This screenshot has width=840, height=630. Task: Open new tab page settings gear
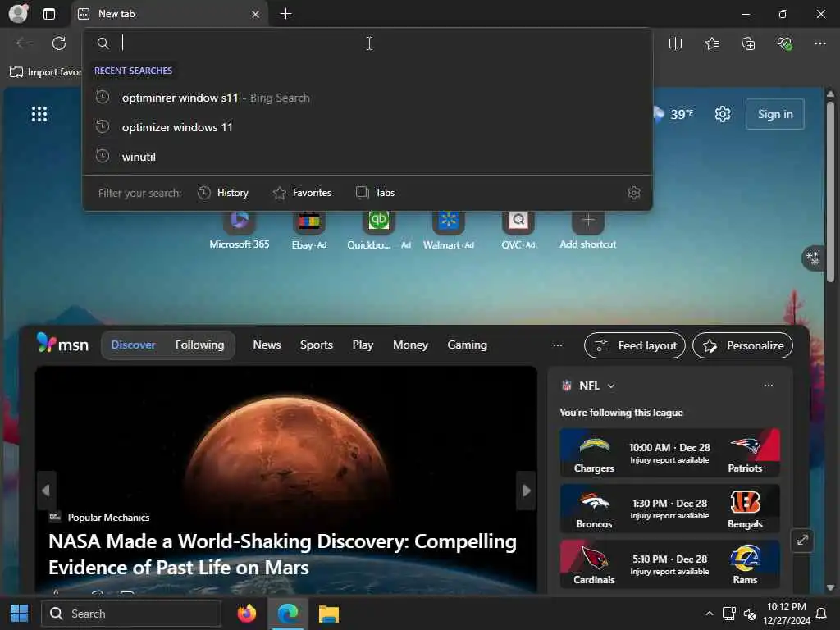pos(723,114)
